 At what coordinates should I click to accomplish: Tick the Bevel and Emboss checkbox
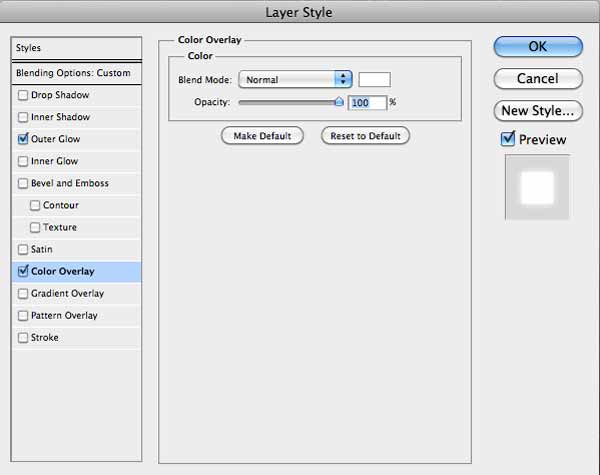(23, 183)
